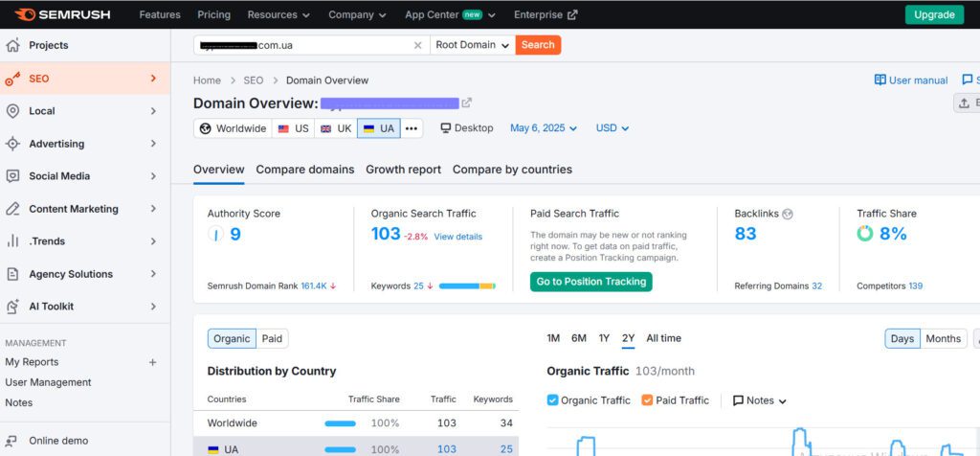
Task: Select the All time range
Action: [664, 338]
